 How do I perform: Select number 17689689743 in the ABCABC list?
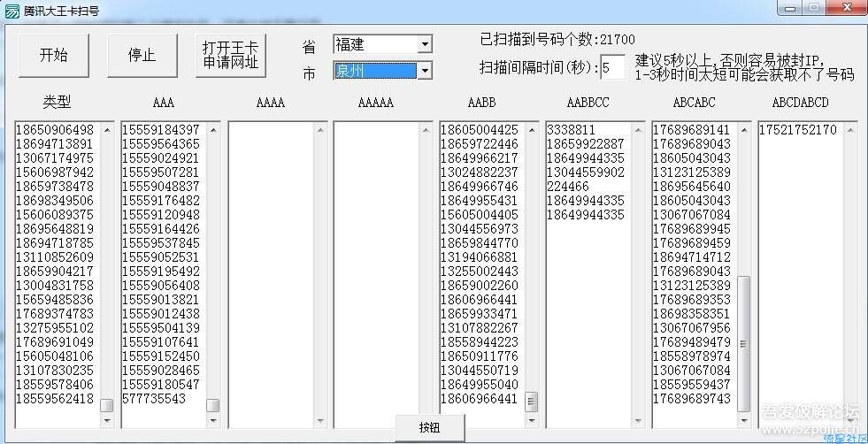coord(693,399)
